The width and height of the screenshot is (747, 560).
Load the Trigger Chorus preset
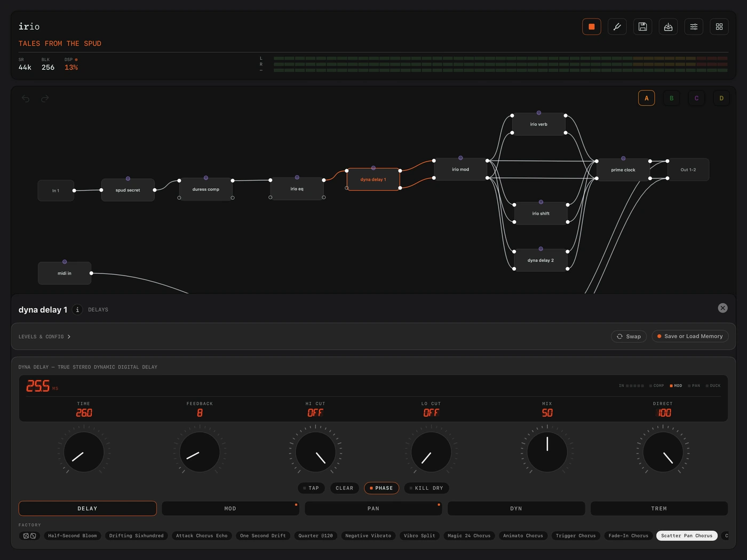576,535
